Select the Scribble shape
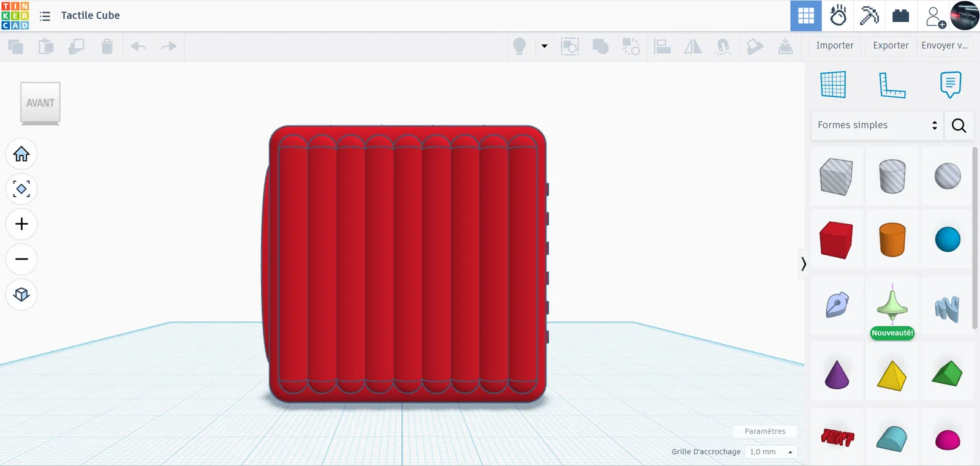The image size is (980, 466). [837, 305]
